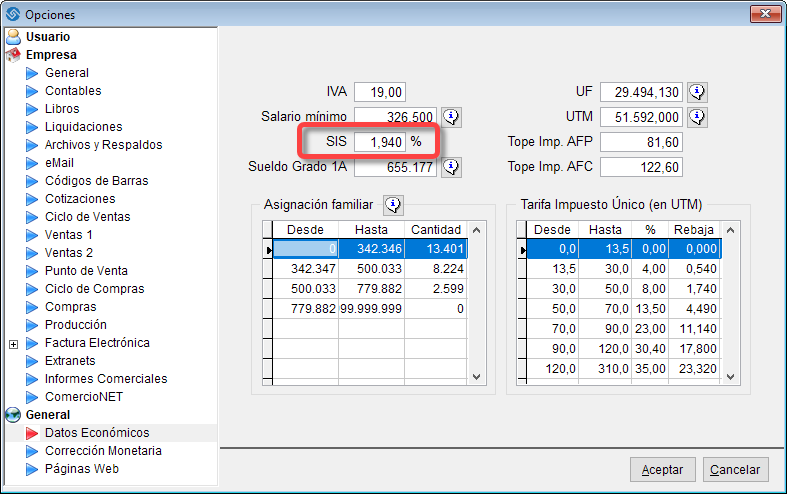This screenshot has width=787, height=494.
Task: Click the UTM value field
Action: pos(641,117)
